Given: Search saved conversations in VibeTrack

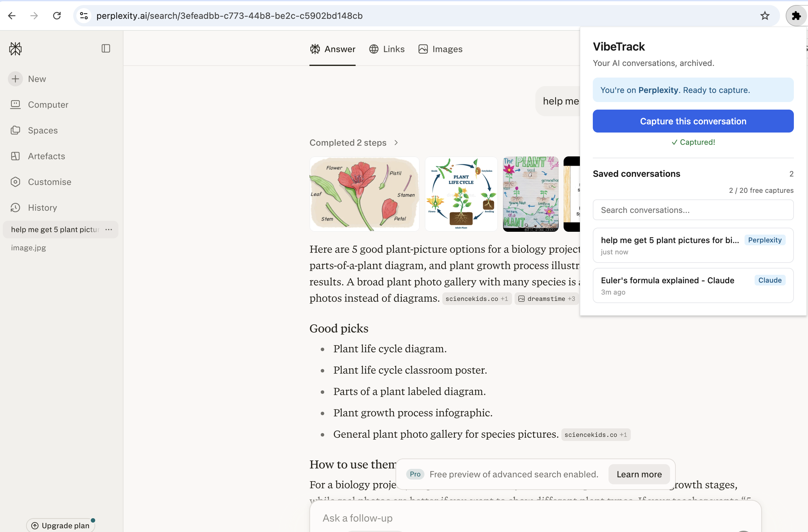Looking at the screenshot, I should point(693,210).
